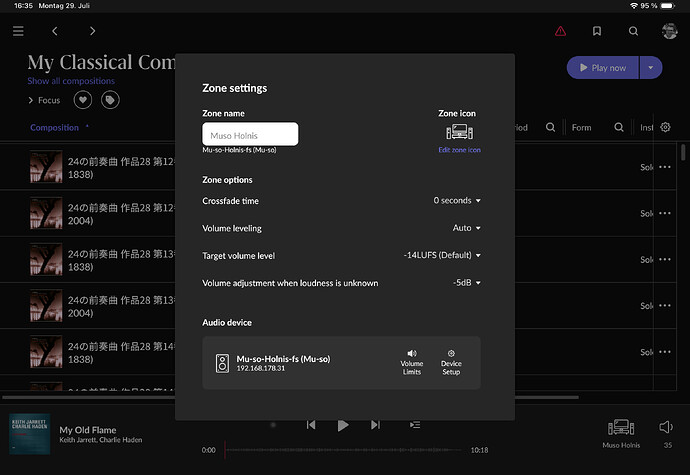Open My Old Flame album artwork
The width and height of the screenshot is (690, 475).
29,434
